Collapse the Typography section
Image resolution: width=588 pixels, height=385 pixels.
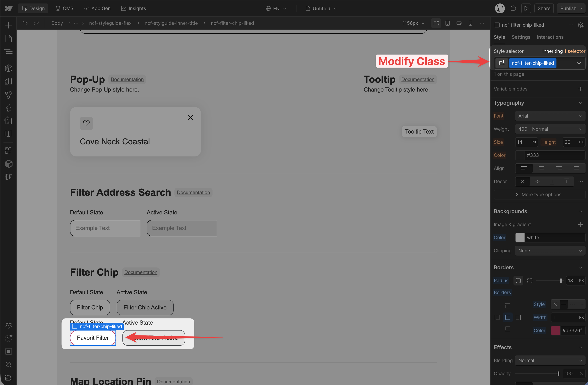click(580, 103)
